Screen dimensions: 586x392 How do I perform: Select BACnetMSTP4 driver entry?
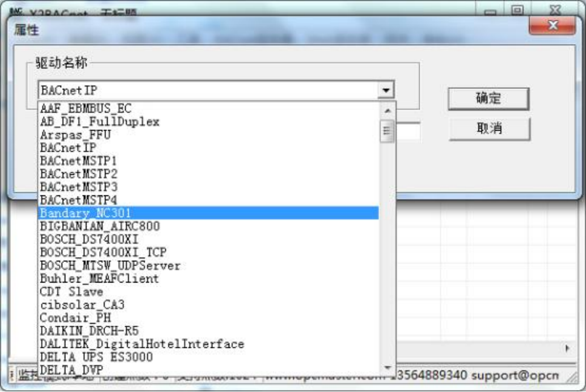[x=209, y=200]
